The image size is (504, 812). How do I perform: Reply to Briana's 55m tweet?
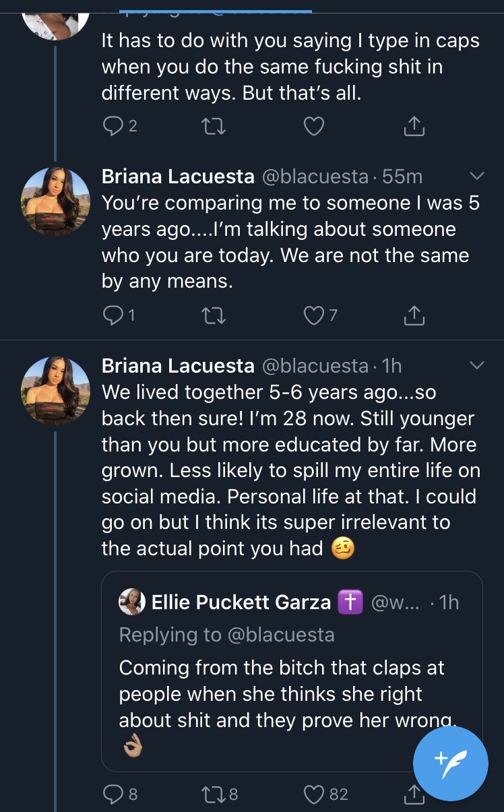click(x=120, y=315)
